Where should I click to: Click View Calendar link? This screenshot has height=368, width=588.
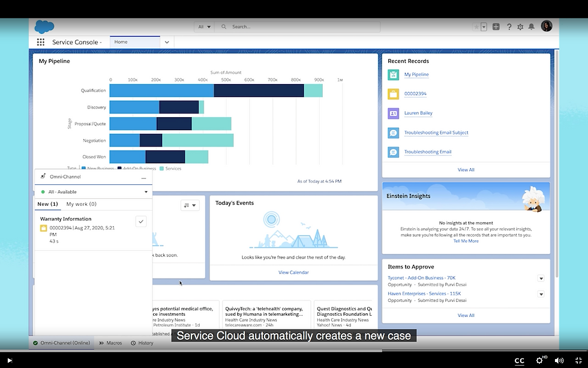293,273
